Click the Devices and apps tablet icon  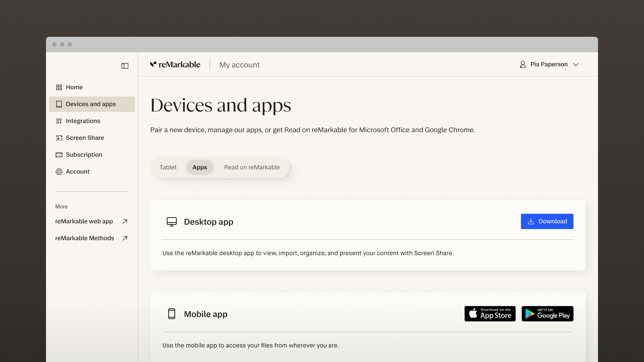59,104
